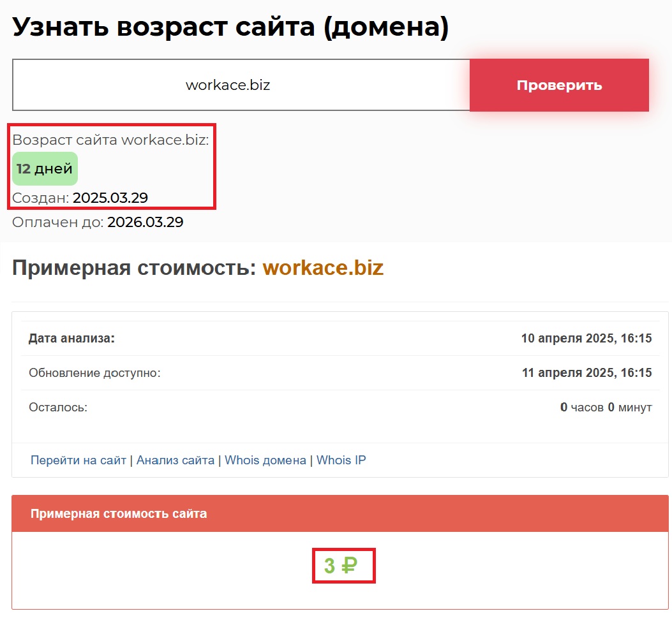Follow the Анализ сайта link
This screenshot has height=618, width=672.
(x=175, y=460)
